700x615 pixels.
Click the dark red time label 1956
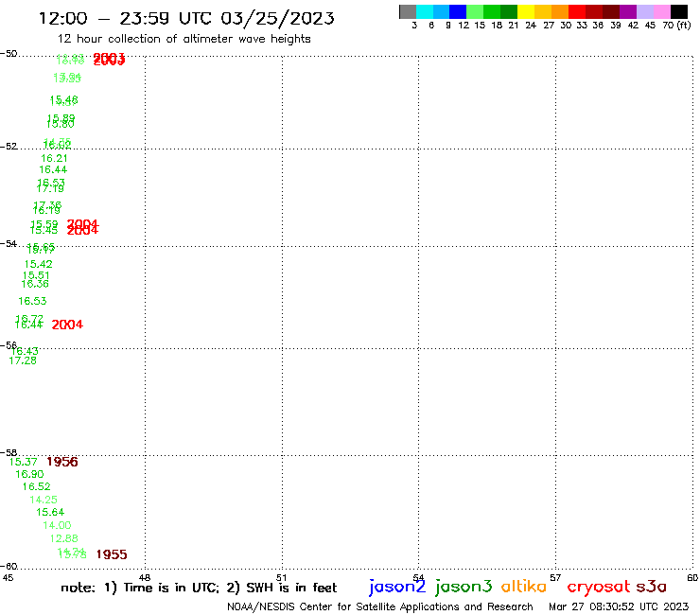62,462
